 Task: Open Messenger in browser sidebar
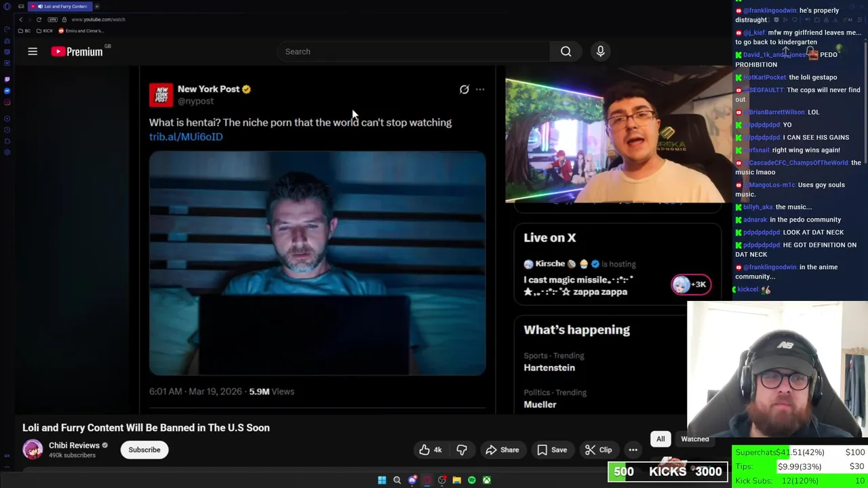7,91
